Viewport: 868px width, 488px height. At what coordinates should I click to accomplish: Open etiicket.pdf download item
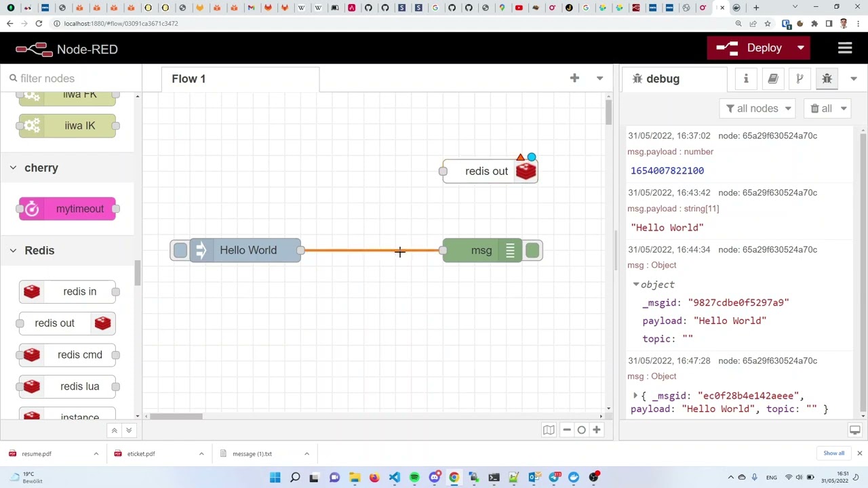(x=141, y=454)
